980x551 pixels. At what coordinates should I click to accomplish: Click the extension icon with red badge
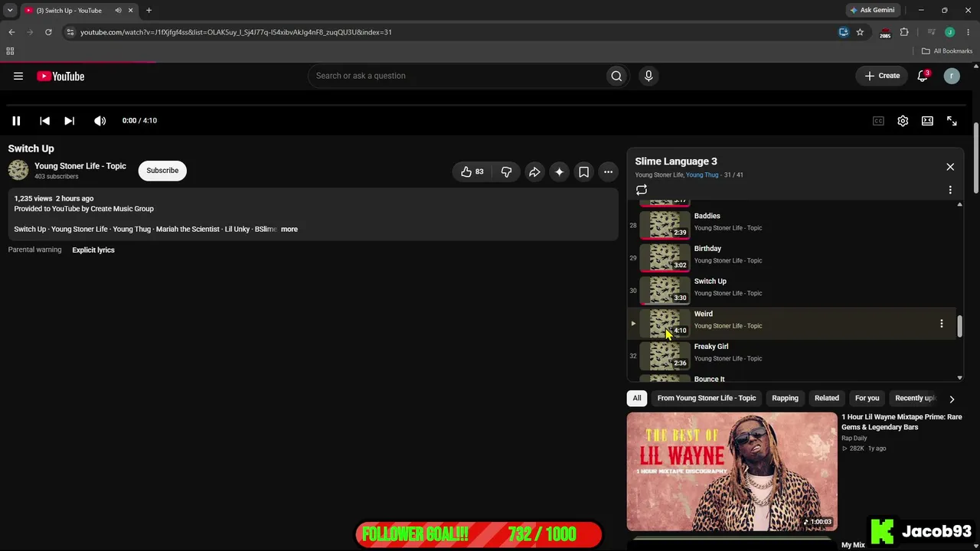click(885, 32)
